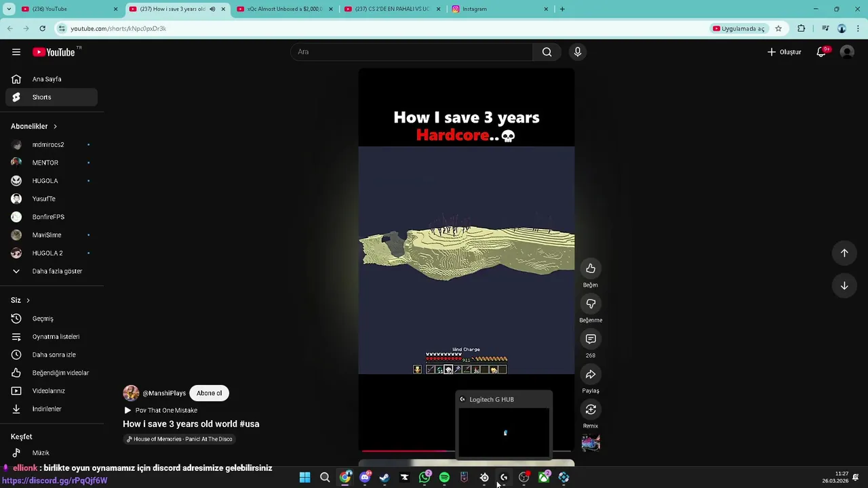Open the browser extensions puzzle icon
The image size is (868, 488).
tap(802, 28)
